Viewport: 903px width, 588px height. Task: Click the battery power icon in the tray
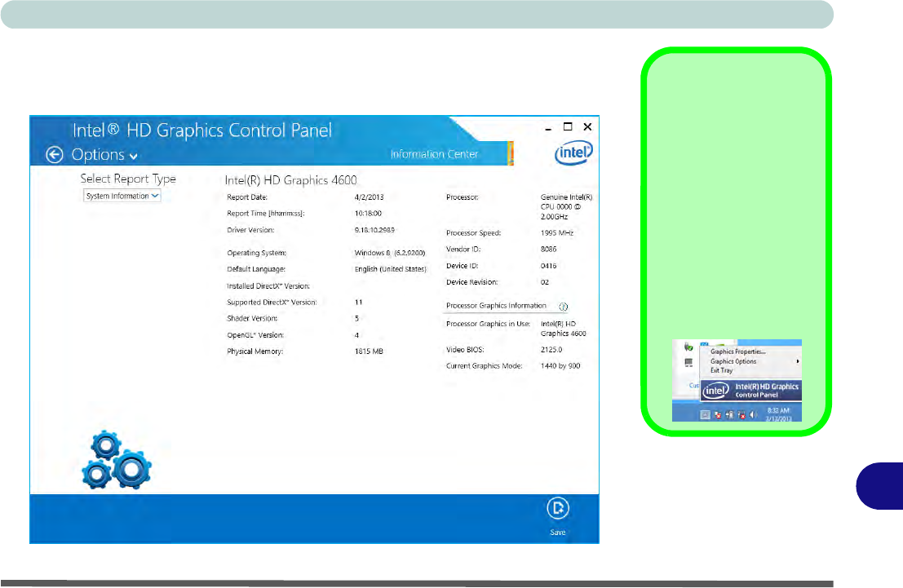coord(729,414)
